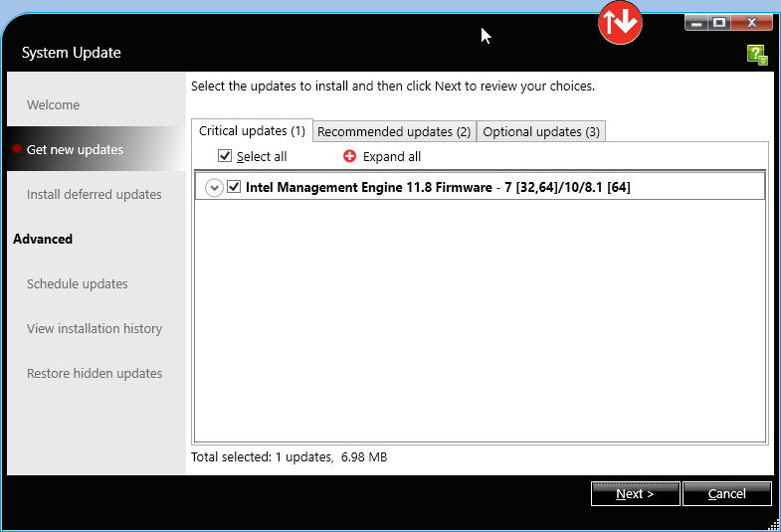
Task: Open the Critical updates tab
Action: [252, 131]
